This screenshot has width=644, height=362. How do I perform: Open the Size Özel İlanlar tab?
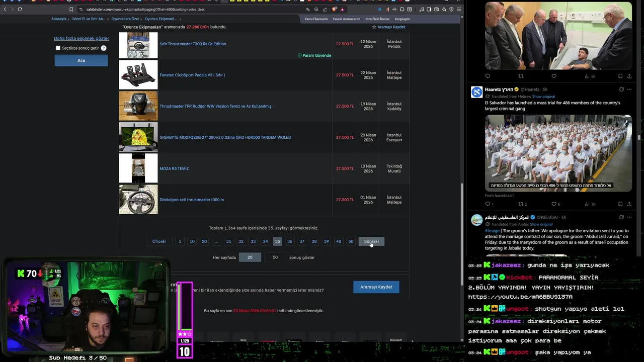(x=377, y=19)
